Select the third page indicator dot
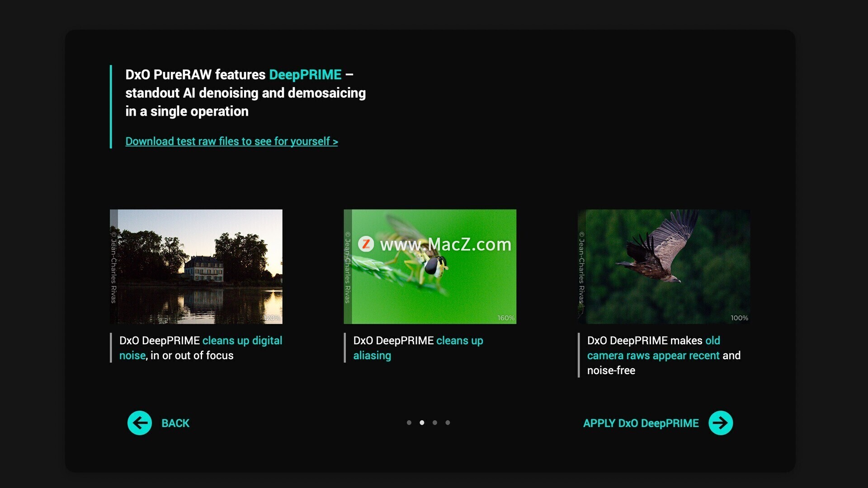 pyautogui.click(x=435, y=422)
